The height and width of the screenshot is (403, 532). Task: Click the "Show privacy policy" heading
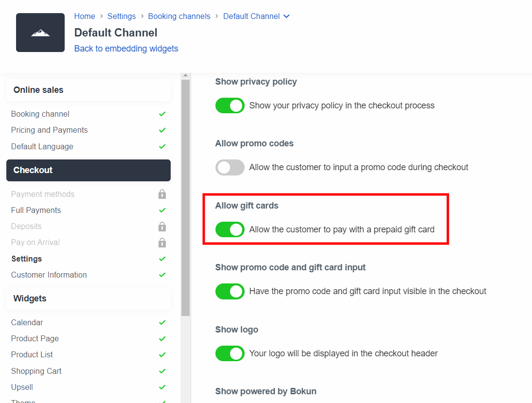pyautogui.click(x=256, y=82)
